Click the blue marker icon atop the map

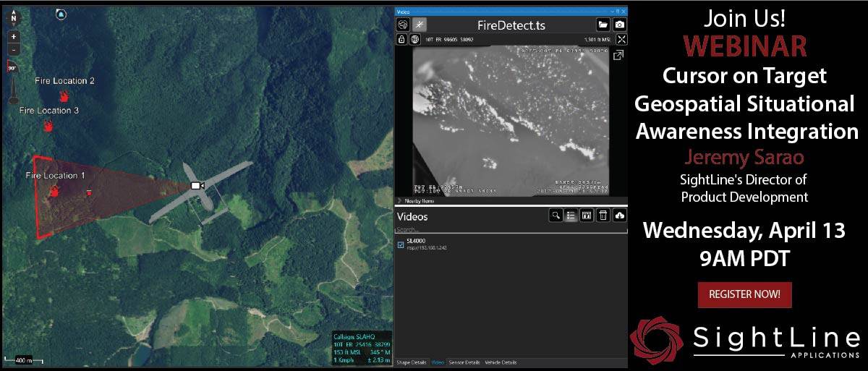coord(61,14)
